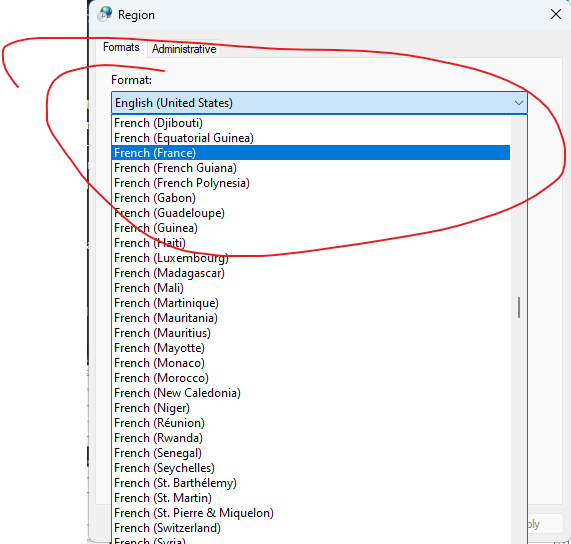
Task: Click the Region globe icon in title bar
Action: [105, 14]
